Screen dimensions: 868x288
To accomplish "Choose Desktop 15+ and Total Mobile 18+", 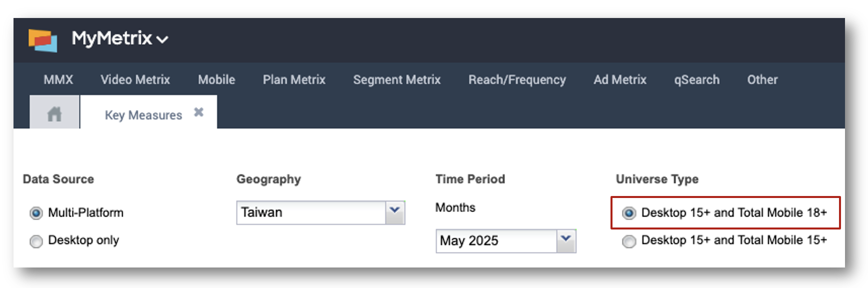I will click(629, 213).
